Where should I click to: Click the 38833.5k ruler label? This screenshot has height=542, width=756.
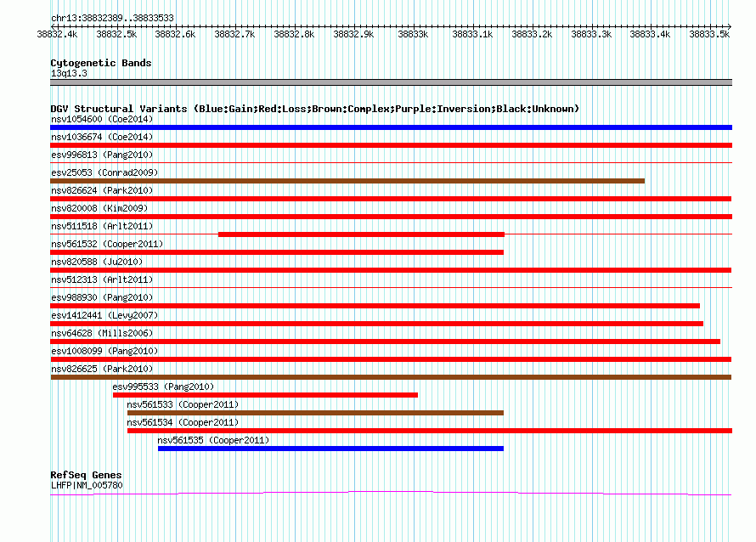(x=709, y=34)
